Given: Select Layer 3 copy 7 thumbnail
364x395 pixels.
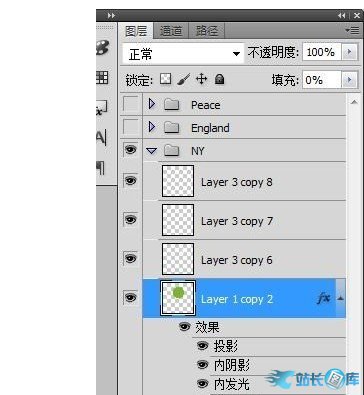Looking at the screenshot, I should click(x=178, y=220).
